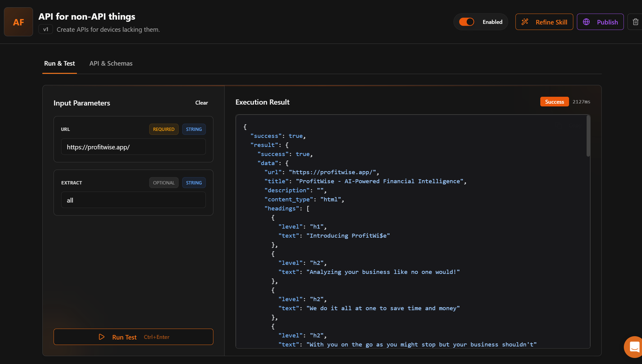This screenshot has height=364, width=642.
Task: Click the play icon in Run Test
Action: [102, 337]
